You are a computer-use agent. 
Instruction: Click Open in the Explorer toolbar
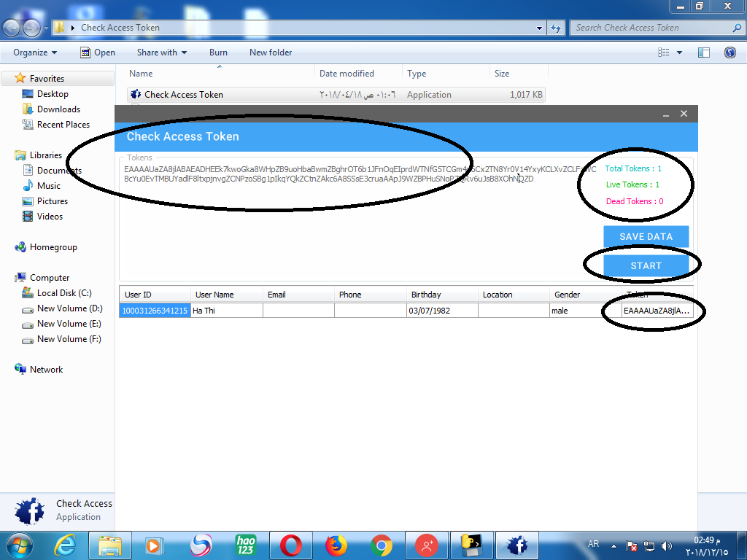(98, 52)
